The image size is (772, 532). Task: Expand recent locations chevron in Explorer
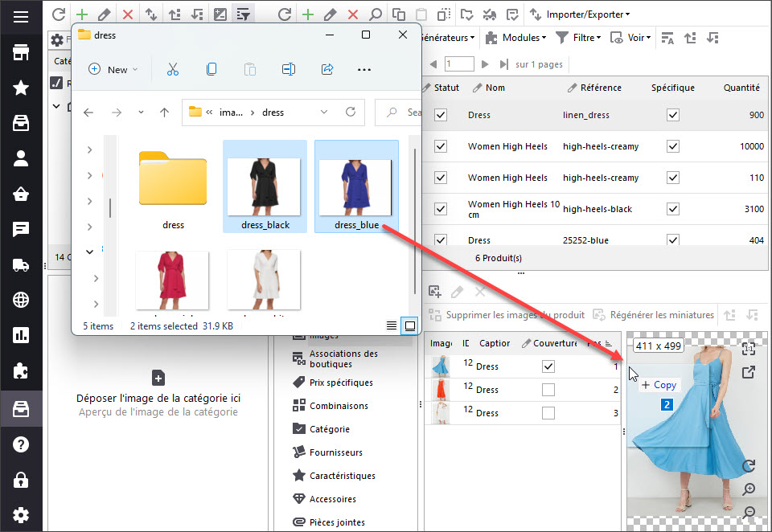pos(141,113)
